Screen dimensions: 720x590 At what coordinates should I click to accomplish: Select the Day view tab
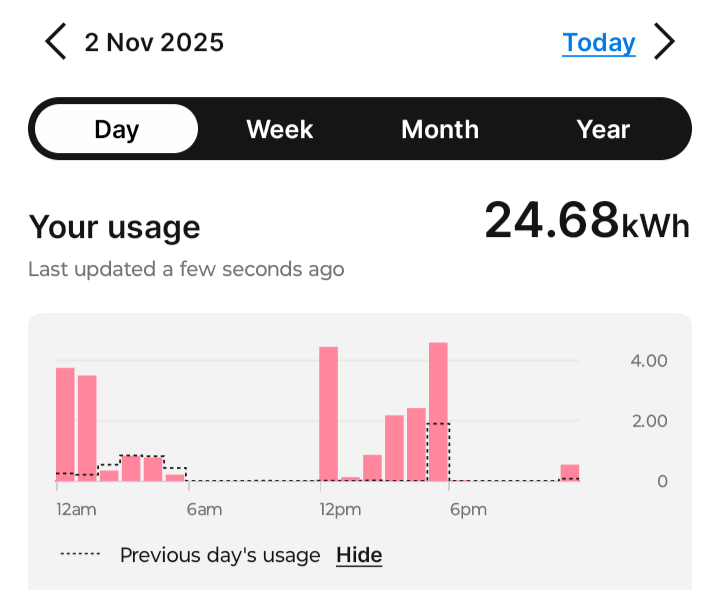click(116, 129)
